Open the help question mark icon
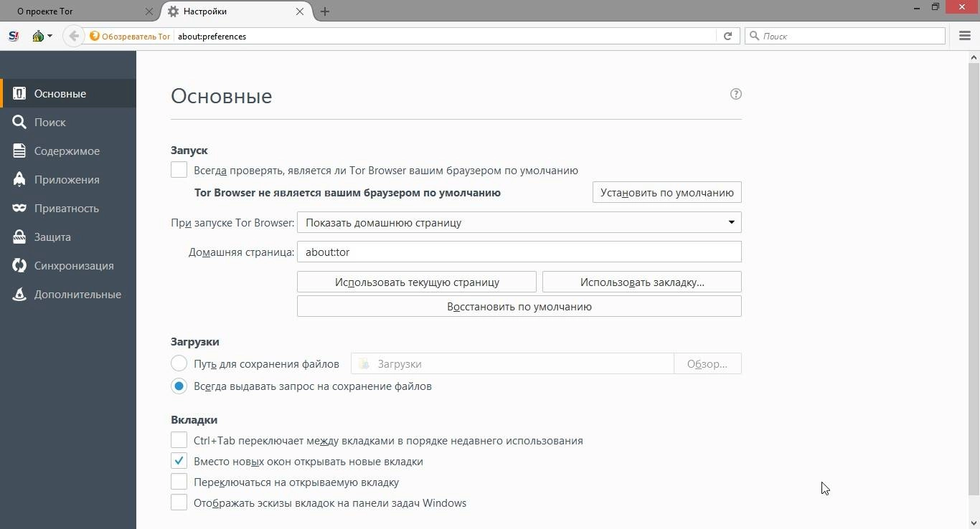This screenshot has width=980, height=529. click(x=735, y=94)
